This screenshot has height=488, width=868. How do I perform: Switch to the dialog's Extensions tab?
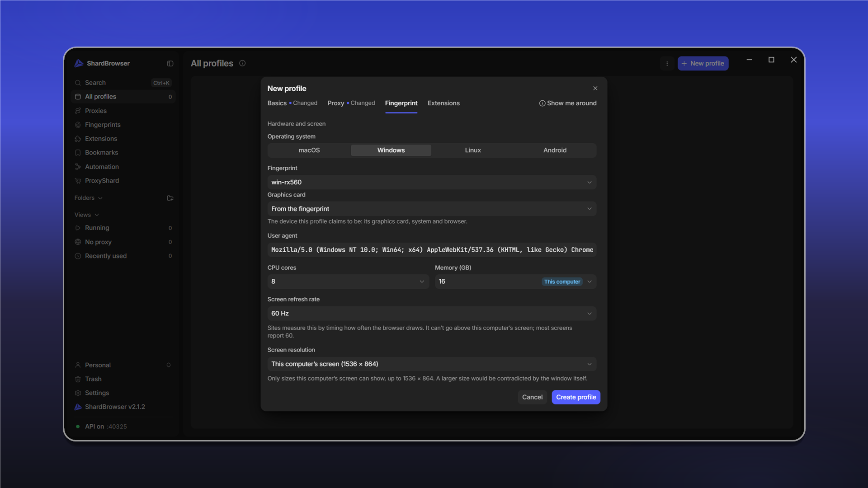point(443,103)
